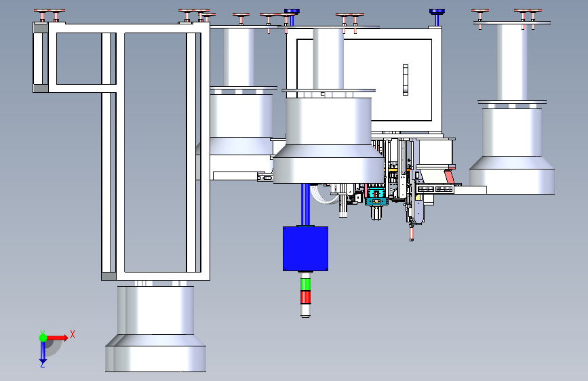The height and width of the screenshot is (381, 588).
Task: Click the red X axis arrow of the triad
Action: tap(58, 338)
